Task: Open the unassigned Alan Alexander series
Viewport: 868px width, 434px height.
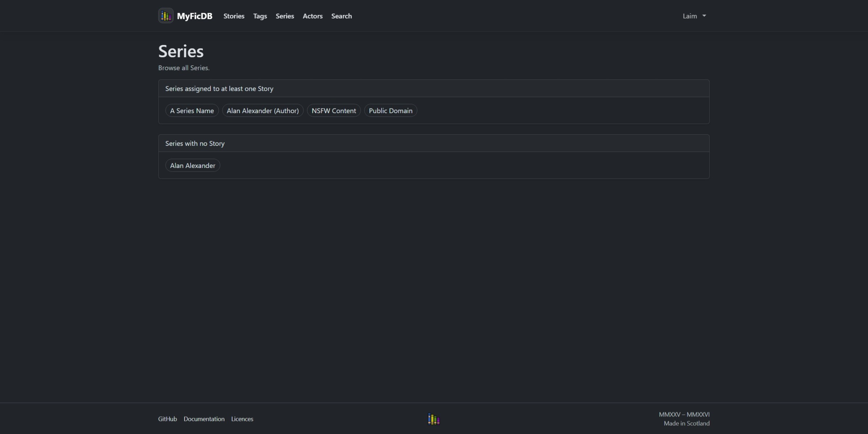Action: (192, 165)
